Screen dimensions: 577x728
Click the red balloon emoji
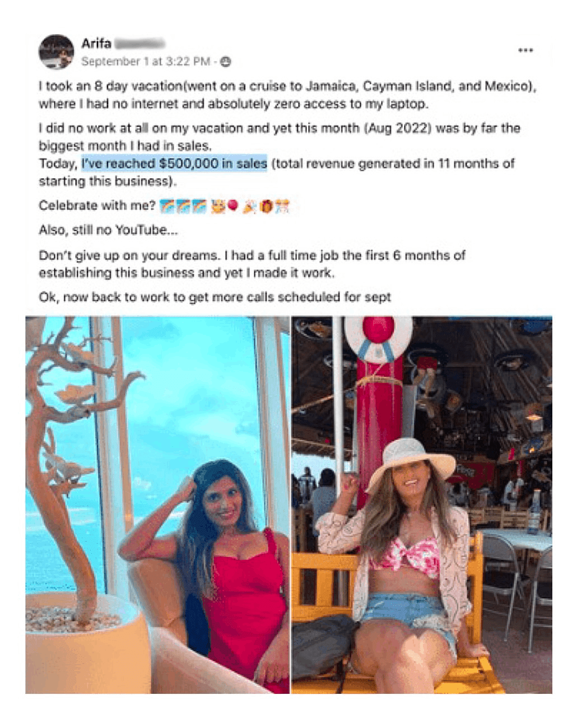click(232, 206)
